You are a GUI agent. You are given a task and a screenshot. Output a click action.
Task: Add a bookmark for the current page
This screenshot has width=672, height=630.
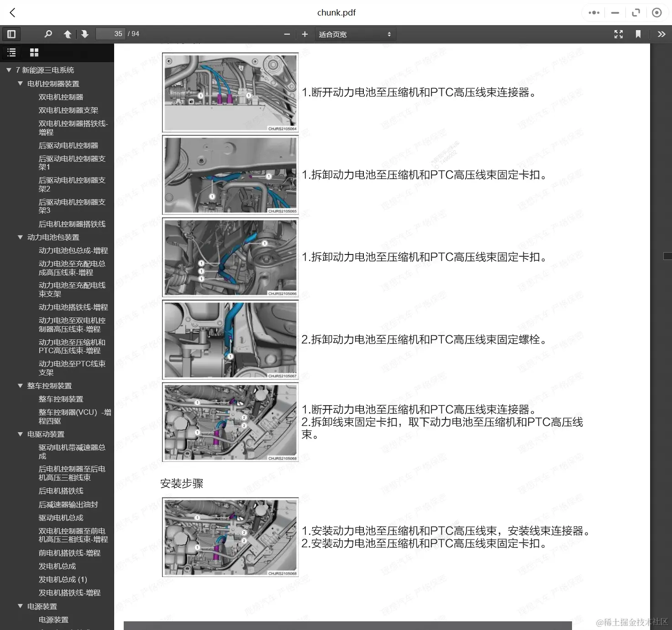point(638,34)
